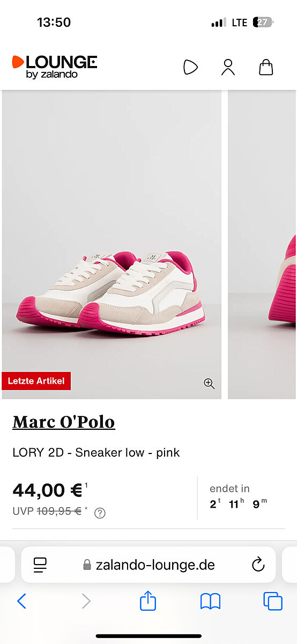Go back with Safari back arrow
The width and height of the screenshot is (297, 644).
(21, 601)
